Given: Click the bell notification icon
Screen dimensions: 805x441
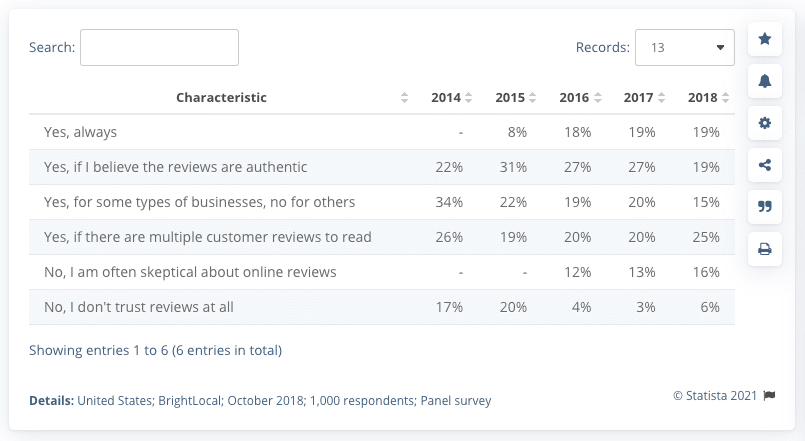Looking at the screenshot, I should click(765, 81).
